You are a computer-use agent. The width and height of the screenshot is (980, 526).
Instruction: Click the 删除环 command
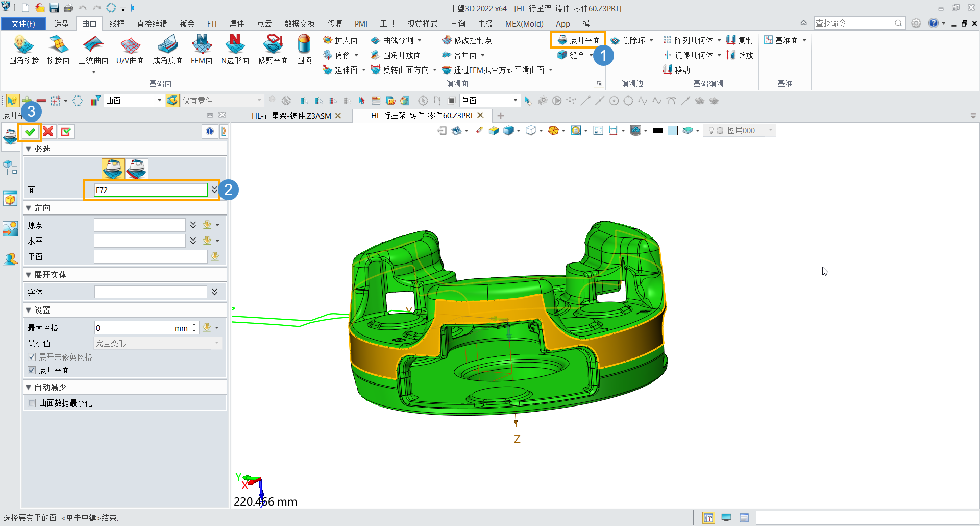[x=628, y=40]
